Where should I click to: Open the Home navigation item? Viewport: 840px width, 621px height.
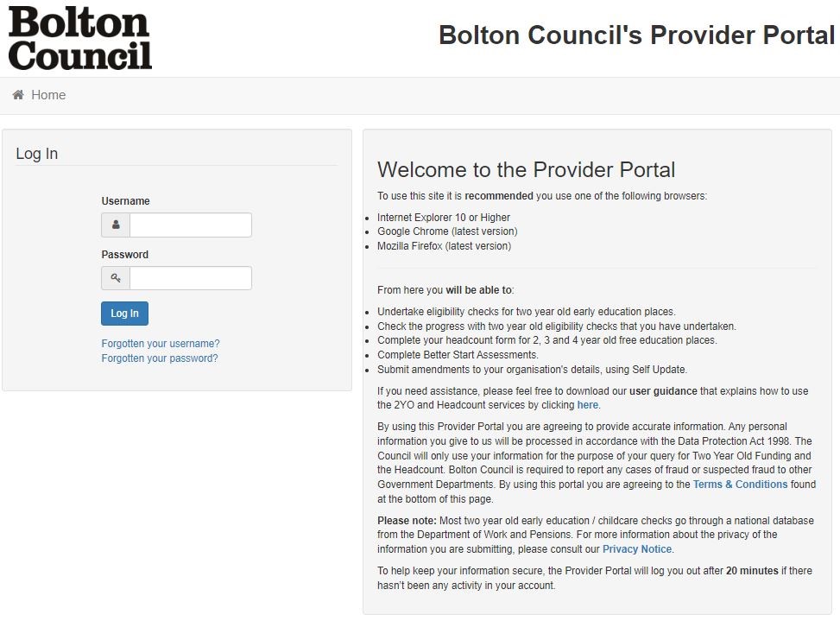[48, 95]
